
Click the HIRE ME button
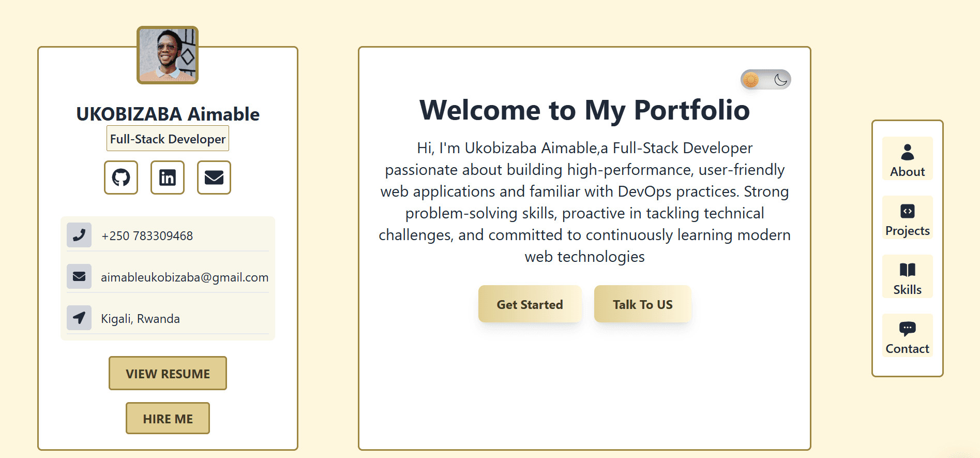click(x=167, y=418)
